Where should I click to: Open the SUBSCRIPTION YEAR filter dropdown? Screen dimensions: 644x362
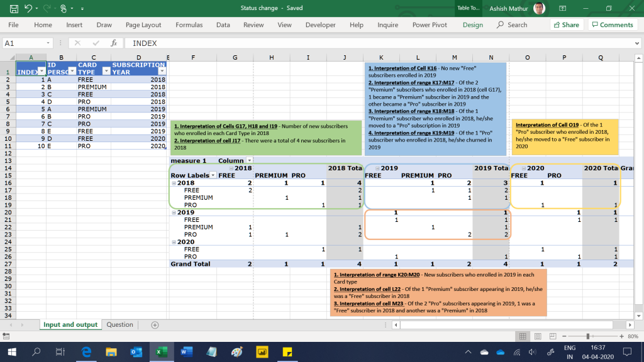[162, 72]
